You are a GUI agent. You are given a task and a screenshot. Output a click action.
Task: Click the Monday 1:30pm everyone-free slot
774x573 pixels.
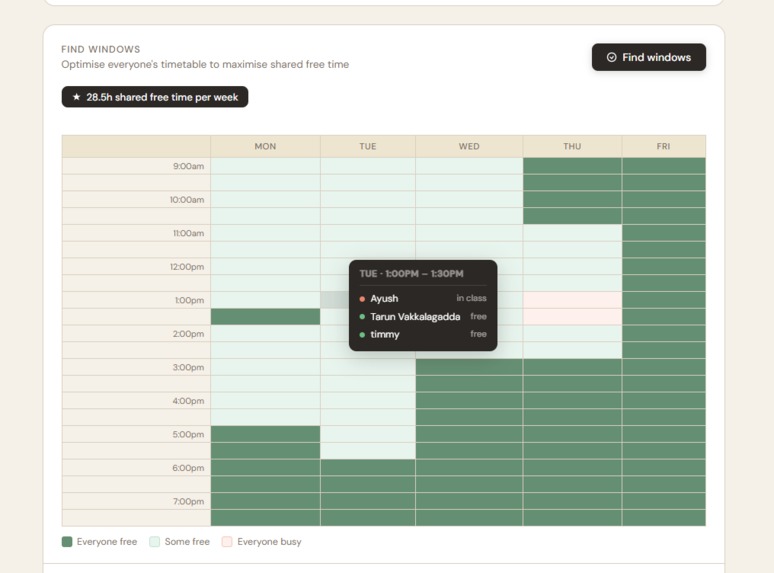coord(265,317)
